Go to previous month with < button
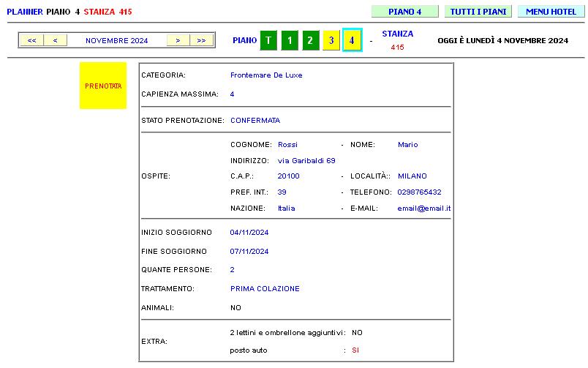The image size is (588, 368). pos(55,40)
